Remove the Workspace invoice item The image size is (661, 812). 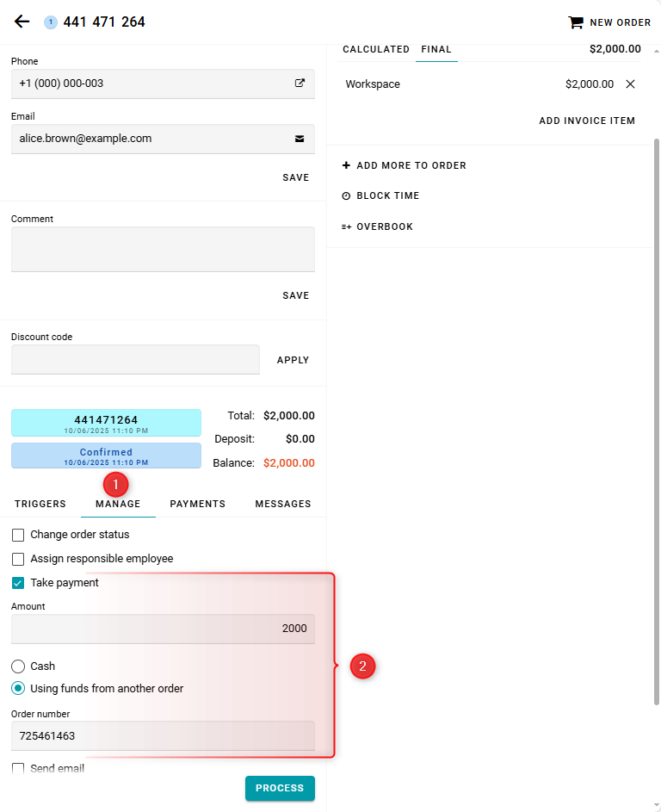tap(630, 84)
